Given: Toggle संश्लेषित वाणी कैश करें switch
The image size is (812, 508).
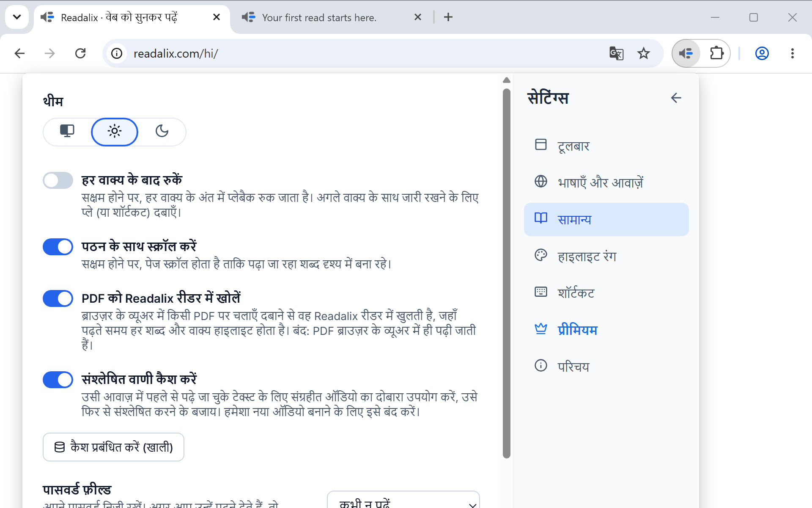Looking at the screenshot, I should 58,380.
